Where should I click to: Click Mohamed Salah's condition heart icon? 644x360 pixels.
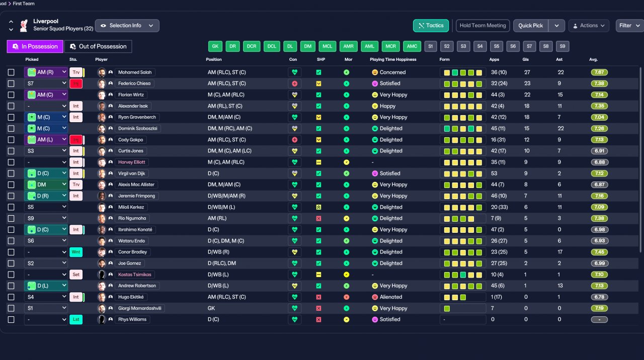pyautogui.click(x=294, y=72)
